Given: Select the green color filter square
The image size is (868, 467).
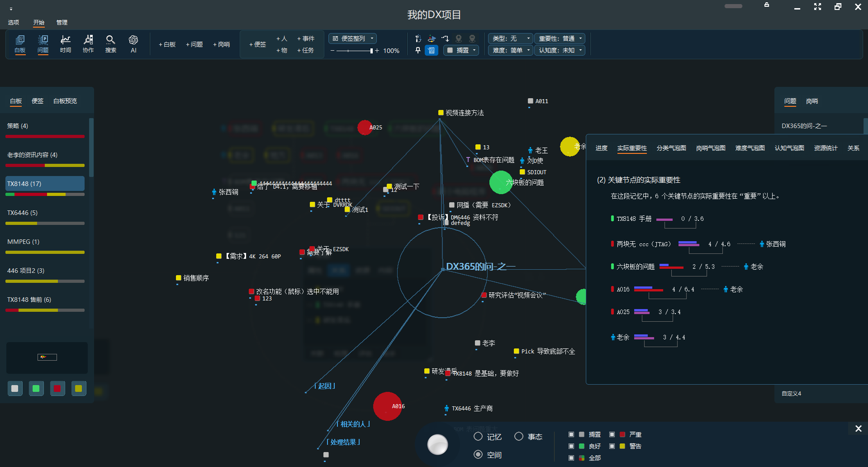Looking at the screenshot, I should coord(36,388).
